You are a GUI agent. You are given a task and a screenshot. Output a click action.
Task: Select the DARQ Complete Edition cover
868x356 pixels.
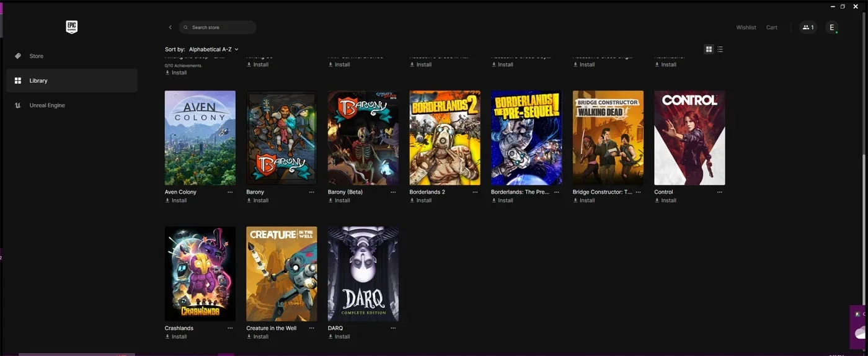point(363,274)
